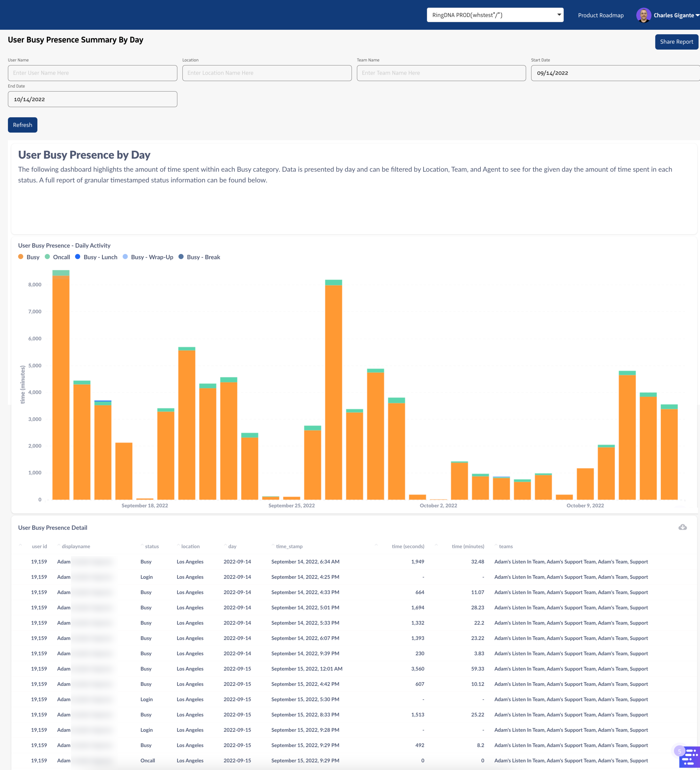Click User Busy Presence Detail heading
This screenshot has width=700, height=770.
53,527
